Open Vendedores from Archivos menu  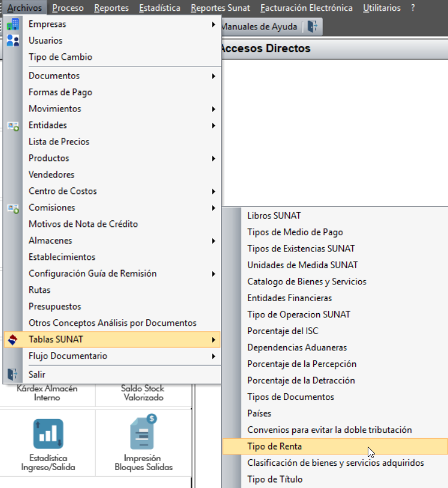tap(112, 175)
